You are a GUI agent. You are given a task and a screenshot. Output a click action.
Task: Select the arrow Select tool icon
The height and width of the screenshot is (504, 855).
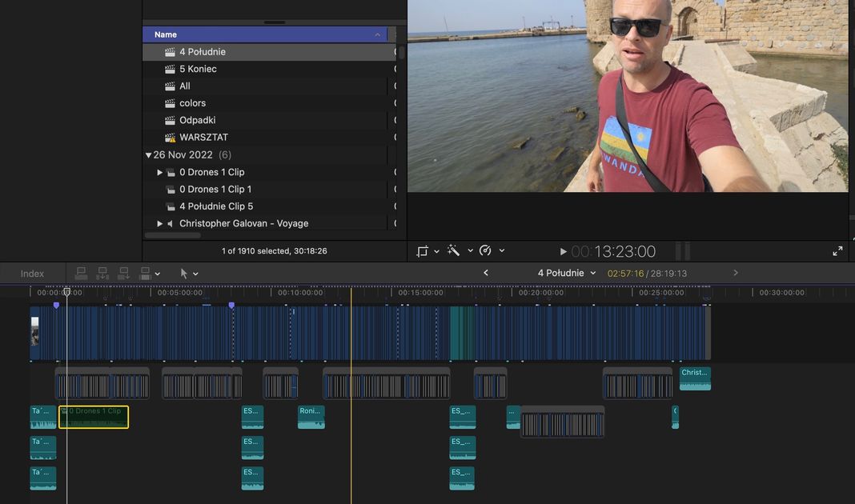pyautogui.click(x=184, y=274)
